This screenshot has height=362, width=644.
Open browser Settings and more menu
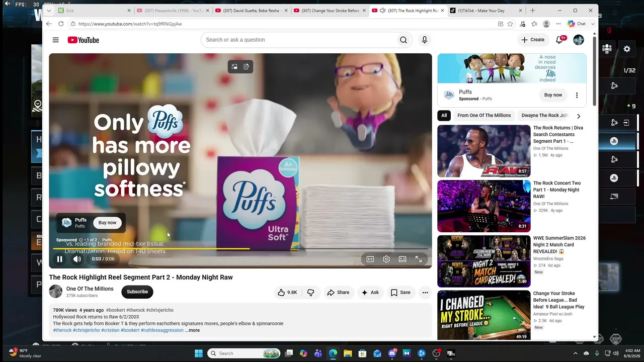click(x=558, y=24)
